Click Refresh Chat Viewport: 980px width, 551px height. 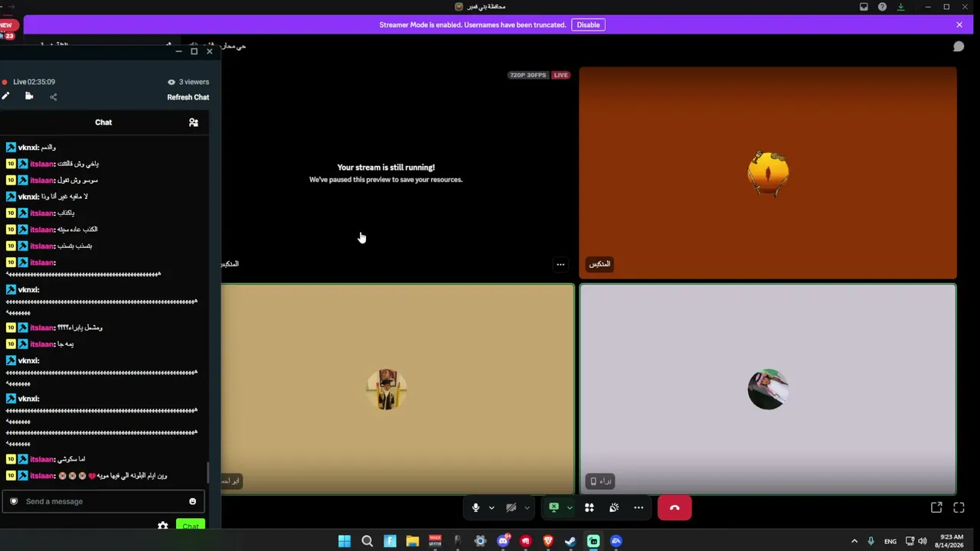click(x=188, y=97)
